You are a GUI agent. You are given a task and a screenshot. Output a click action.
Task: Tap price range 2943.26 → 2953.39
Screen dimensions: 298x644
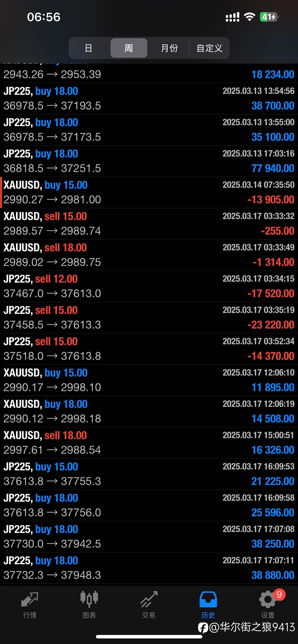click(52, 74)
